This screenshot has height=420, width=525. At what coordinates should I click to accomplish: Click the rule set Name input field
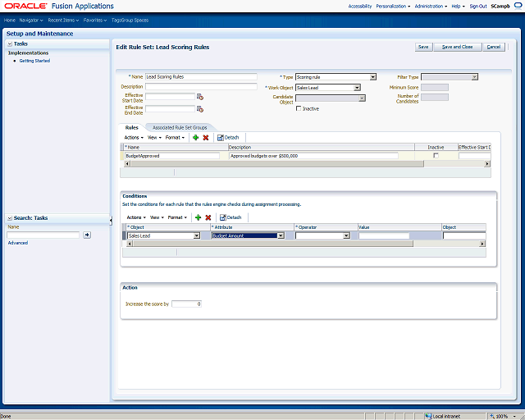pos(201,76)
